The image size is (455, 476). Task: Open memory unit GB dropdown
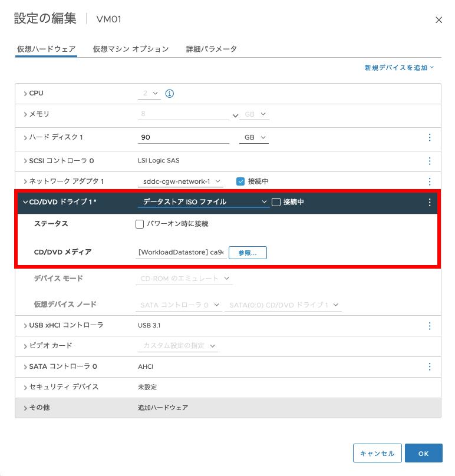pos(254,114)
